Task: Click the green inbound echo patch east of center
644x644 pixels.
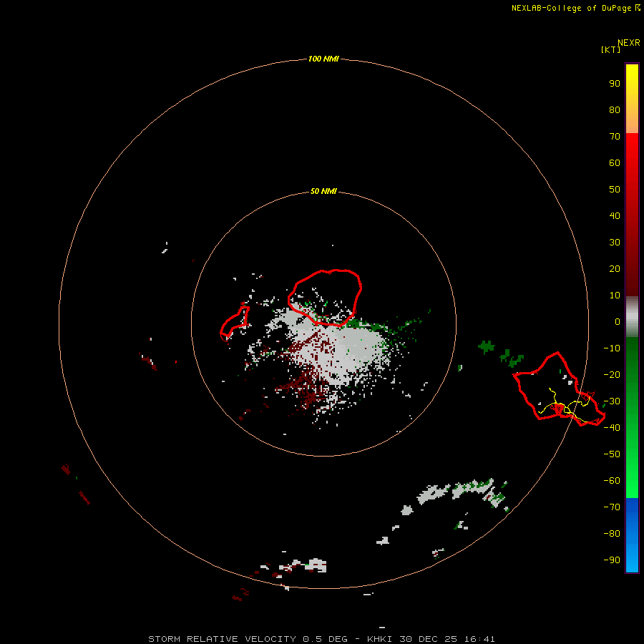Action: [x=487, y=346]
